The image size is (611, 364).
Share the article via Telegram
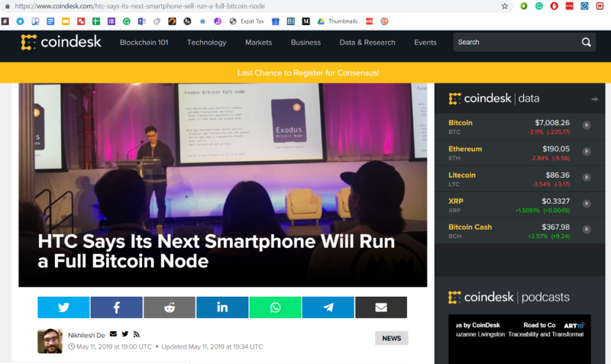pyautogui.click(x=328, y=308)
